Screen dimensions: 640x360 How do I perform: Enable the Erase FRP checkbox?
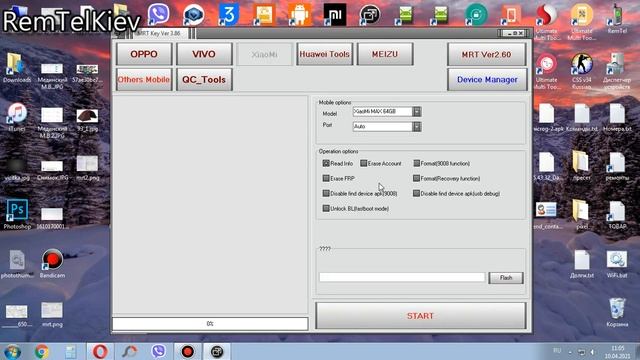tap(326, 178)
